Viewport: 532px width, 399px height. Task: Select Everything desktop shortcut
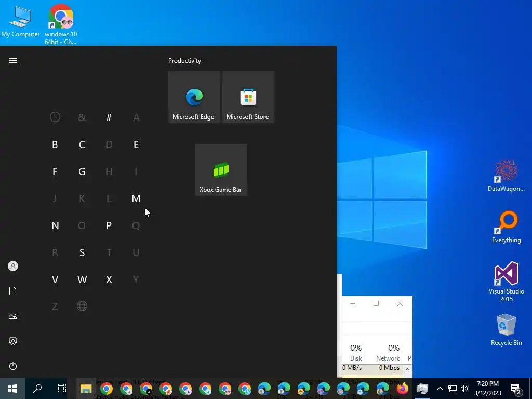coord(506,227)
